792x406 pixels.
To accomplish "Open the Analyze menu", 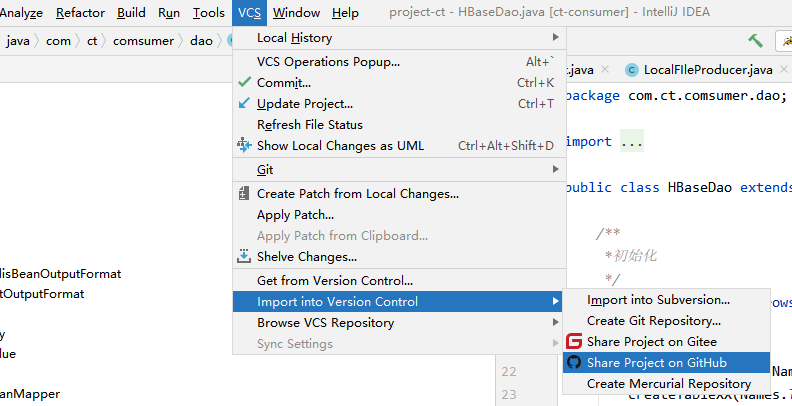I will coord(21,13).
